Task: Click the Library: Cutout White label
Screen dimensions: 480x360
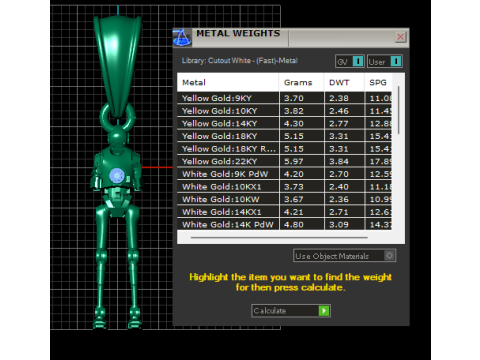Action: pos(239,61)
